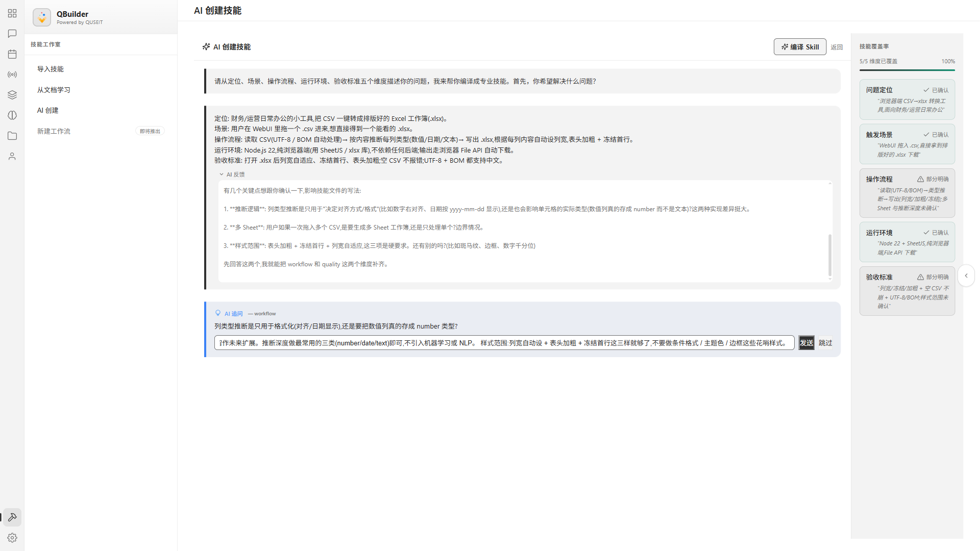The image size is (980, 551).
Task: Open the 触发场景 dimension card
Action: pos(907,144)
